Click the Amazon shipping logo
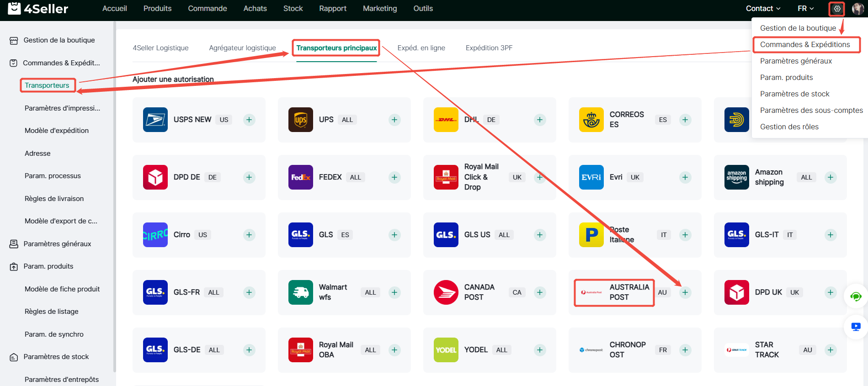The image size is (868, 386). point(736,177)
